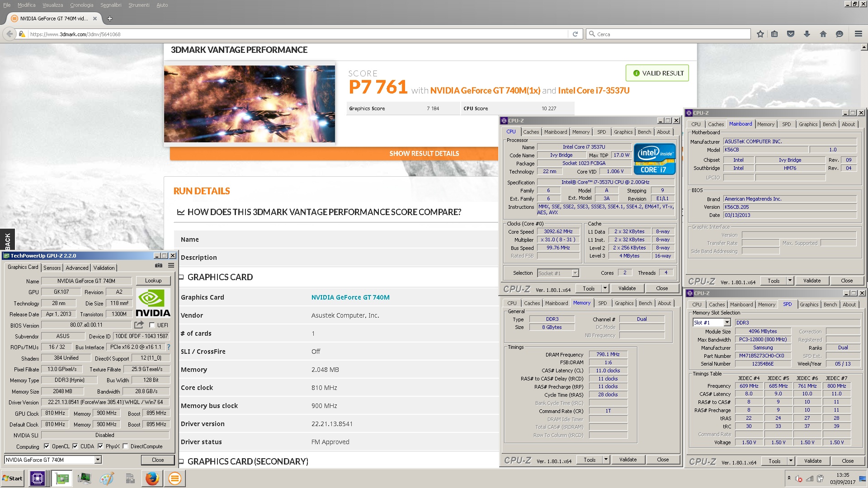868x488 pixels.
Task: Switch to Sensors tab in GPU-Z
Action: [52, 267]
